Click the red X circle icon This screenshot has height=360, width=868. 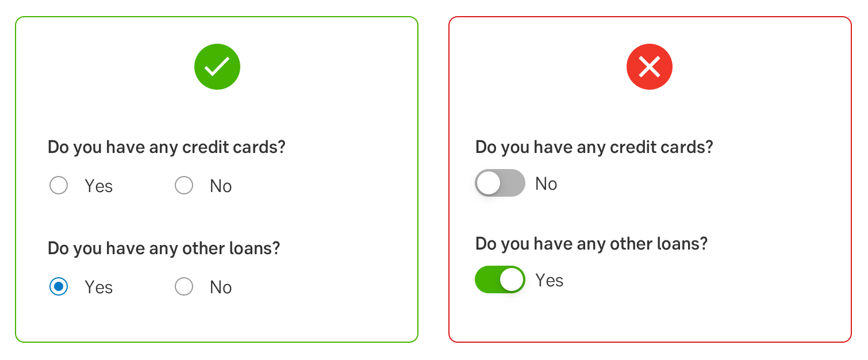[x=649, y=67]
